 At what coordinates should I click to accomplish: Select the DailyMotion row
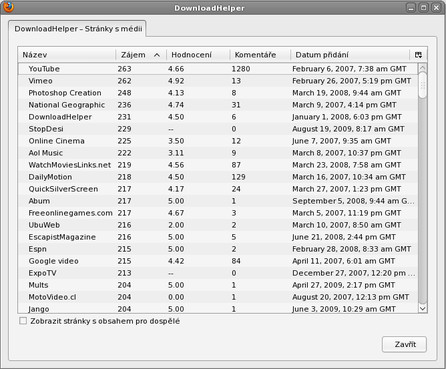click(218, 177)
